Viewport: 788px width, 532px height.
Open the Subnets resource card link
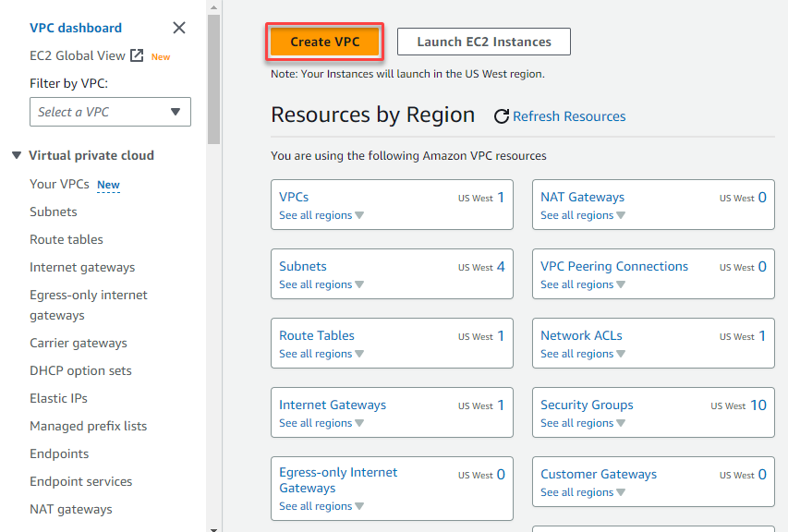click(x=303, y=266)
